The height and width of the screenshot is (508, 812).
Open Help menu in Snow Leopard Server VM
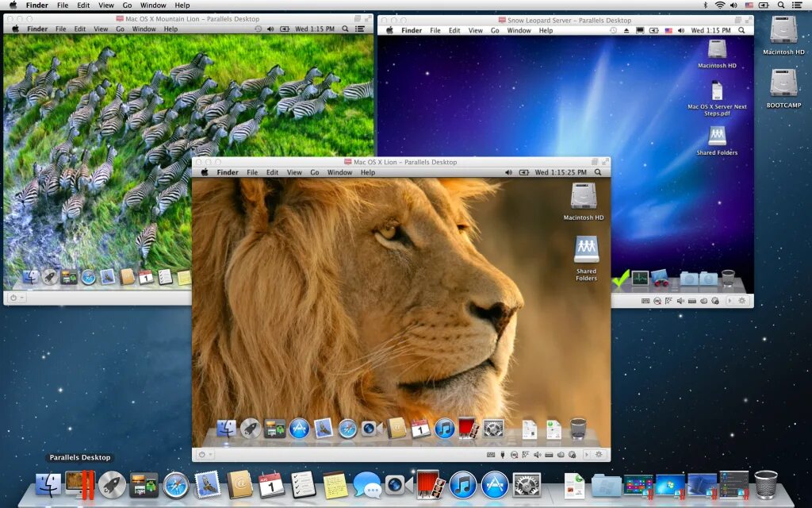click(x=546, y=31)
